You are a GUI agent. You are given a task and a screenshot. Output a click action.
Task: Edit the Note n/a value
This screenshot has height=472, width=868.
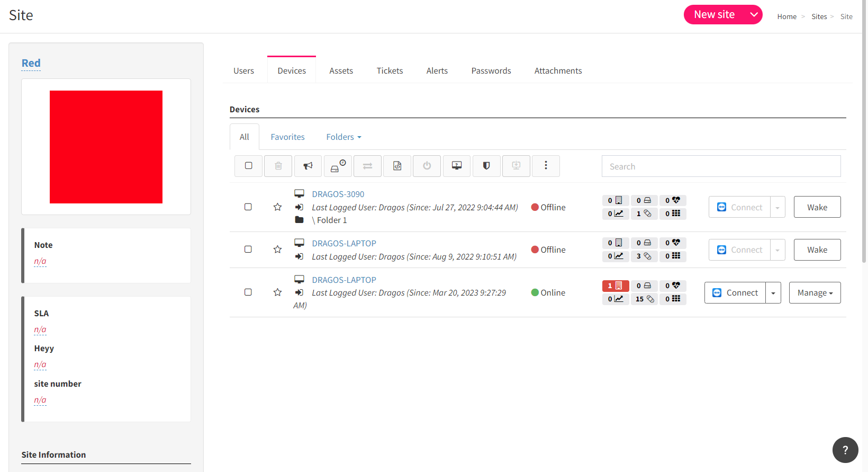(x=40, y=261)
